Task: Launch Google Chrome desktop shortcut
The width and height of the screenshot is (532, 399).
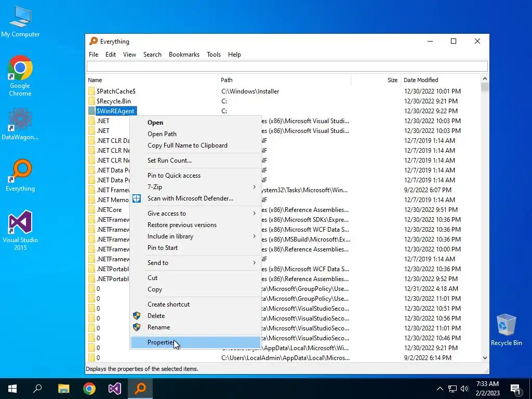Action: pos(20,76)
